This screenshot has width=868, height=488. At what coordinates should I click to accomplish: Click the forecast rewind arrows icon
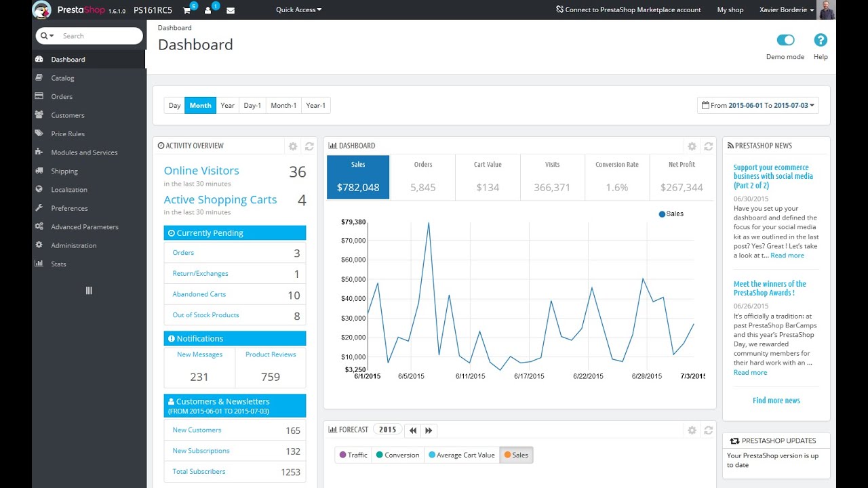[412, 430]
